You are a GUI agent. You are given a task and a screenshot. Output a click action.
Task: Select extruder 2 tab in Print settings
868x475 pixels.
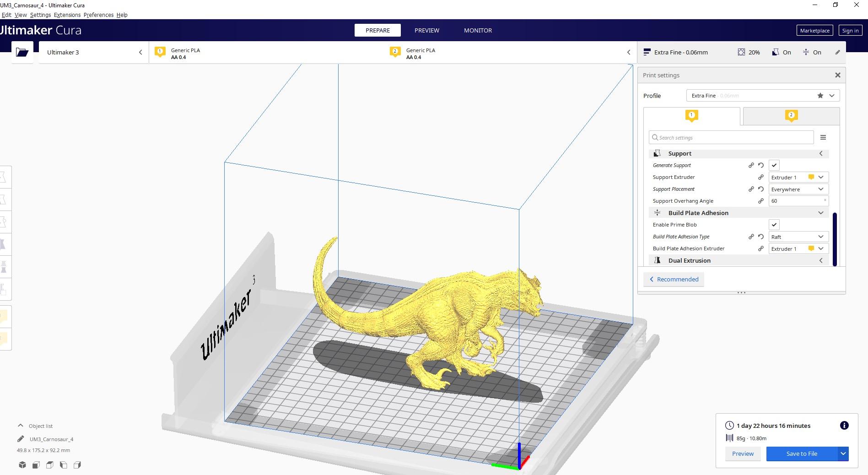click(791, 116)
